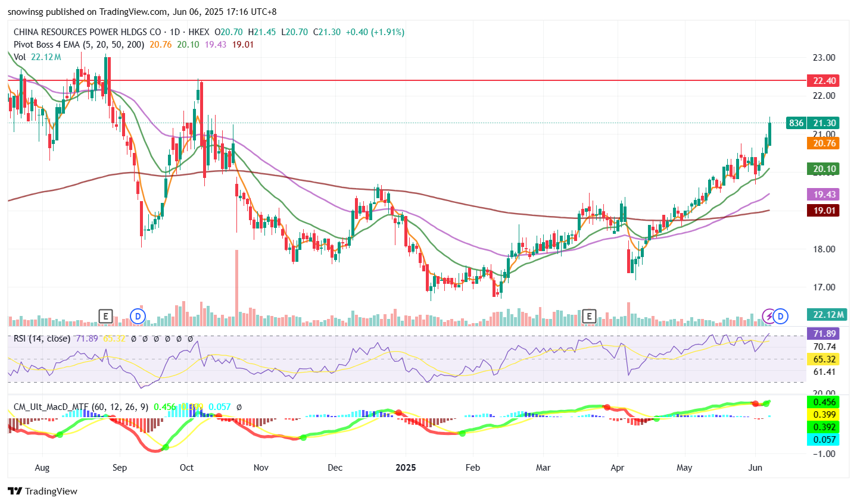
Task: Click the Dec label on time axis
Action: click(x=335, y=468)
